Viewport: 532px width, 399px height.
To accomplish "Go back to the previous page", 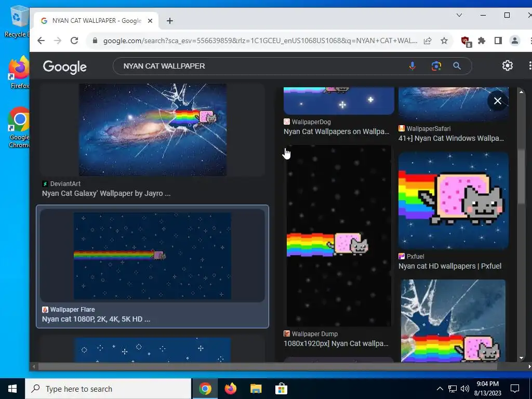I will click(41, 41).
